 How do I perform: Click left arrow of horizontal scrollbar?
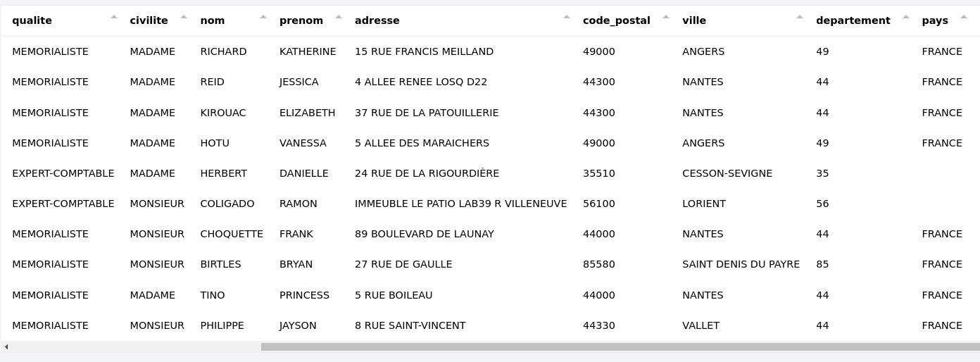pyautogui.click(x=6, y=347)
